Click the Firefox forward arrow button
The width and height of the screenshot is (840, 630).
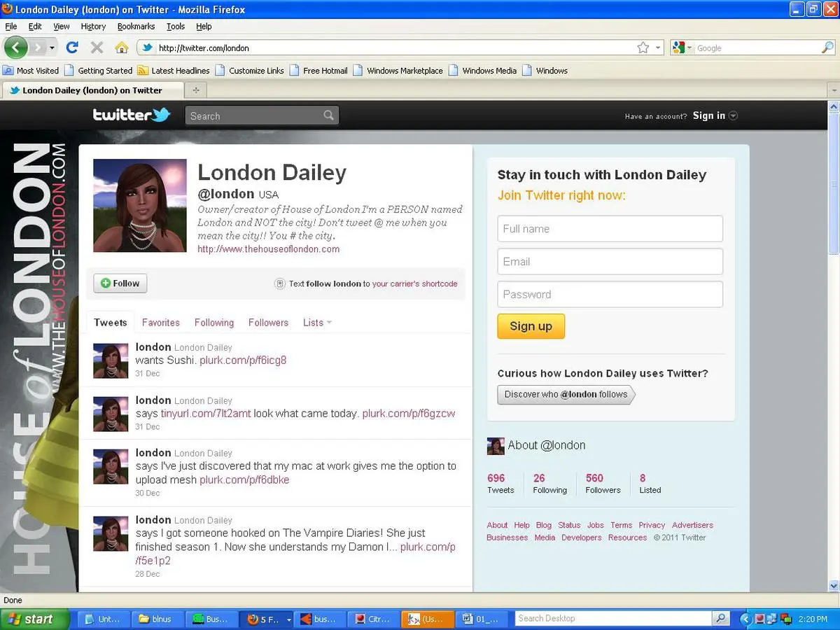pyautogui.click(x=38, y=48)
